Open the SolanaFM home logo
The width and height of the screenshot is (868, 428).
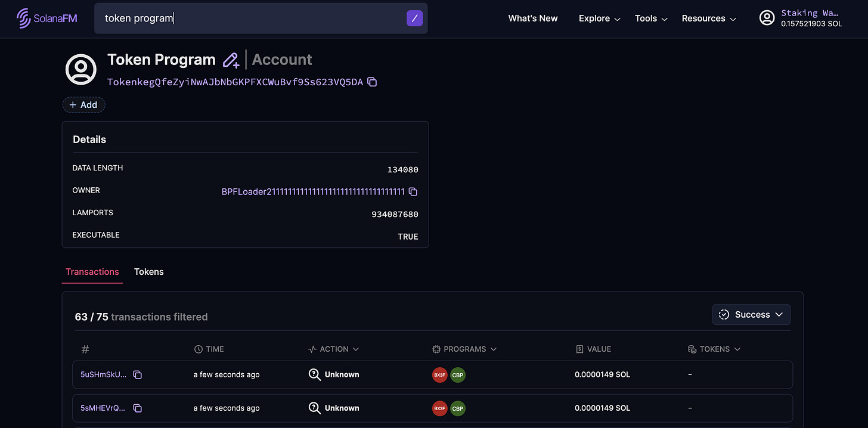[47, 18]
